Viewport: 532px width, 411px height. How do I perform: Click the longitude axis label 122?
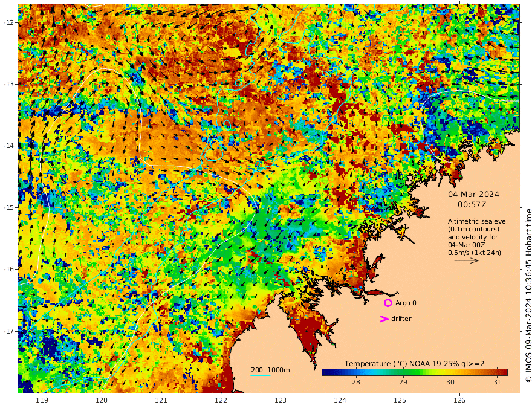click(221, 401)
